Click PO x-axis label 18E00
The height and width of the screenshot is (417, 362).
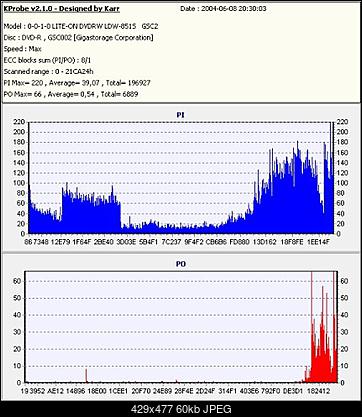pos(97,391)
